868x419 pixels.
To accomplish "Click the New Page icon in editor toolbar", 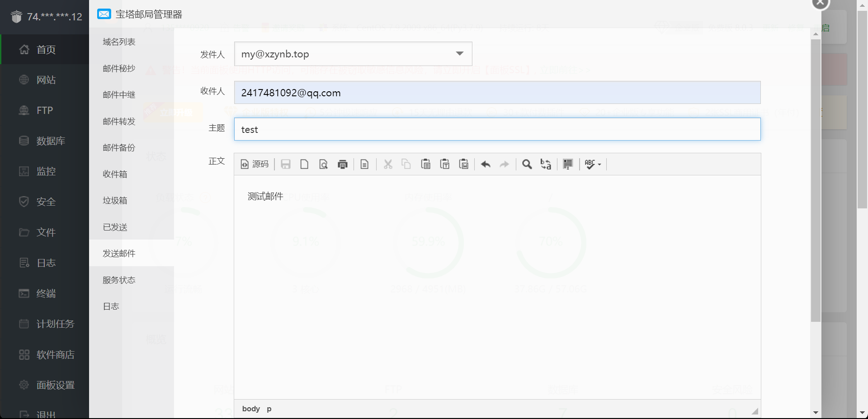I will [x=304, y=164].
